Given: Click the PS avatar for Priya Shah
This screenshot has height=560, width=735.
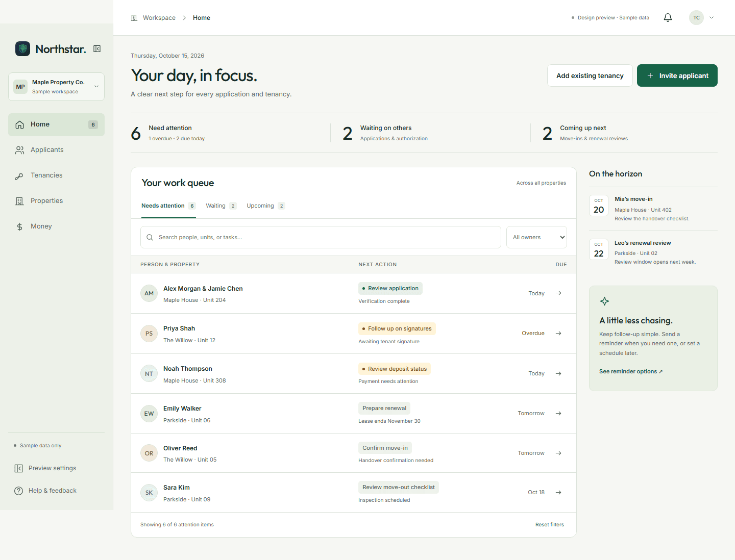Looking at the screenshot, I should coord(149,334).
